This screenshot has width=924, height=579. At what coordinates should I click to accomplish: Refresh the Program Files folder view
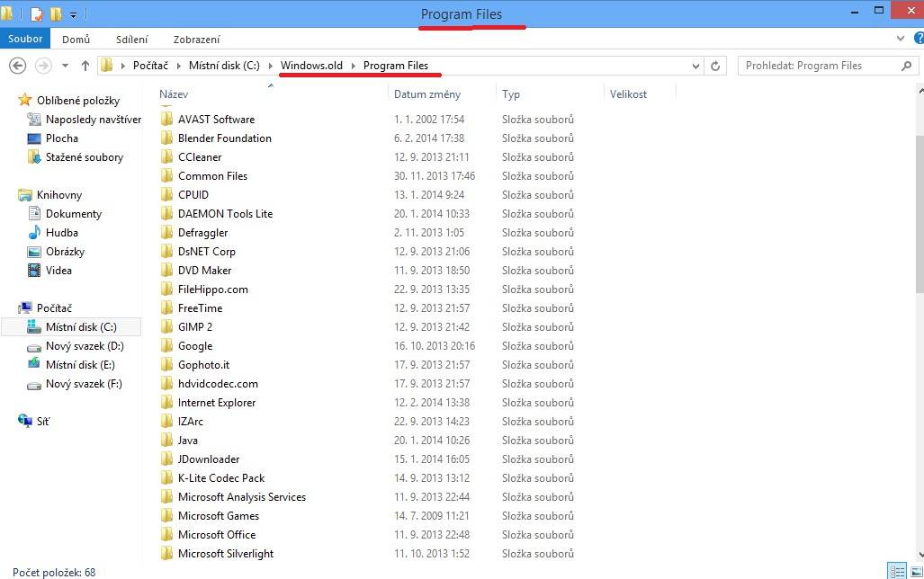[x=715, y=66]
